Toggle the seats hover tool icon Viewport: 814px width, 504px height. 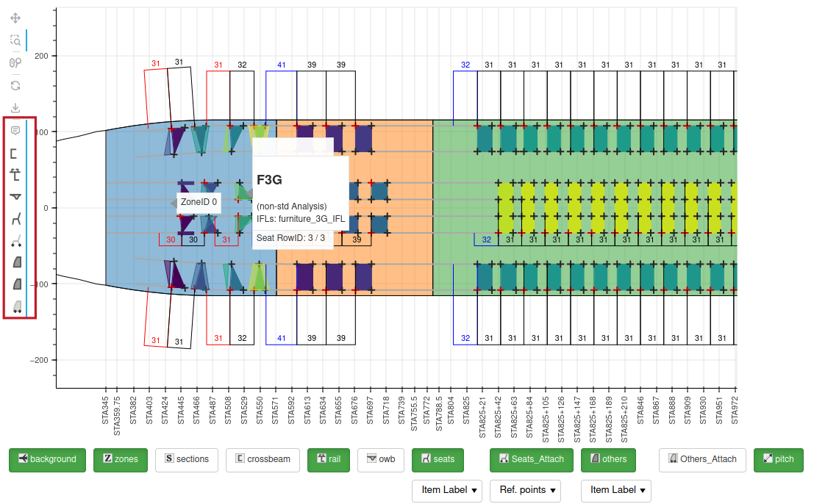(x=15, y=219)
